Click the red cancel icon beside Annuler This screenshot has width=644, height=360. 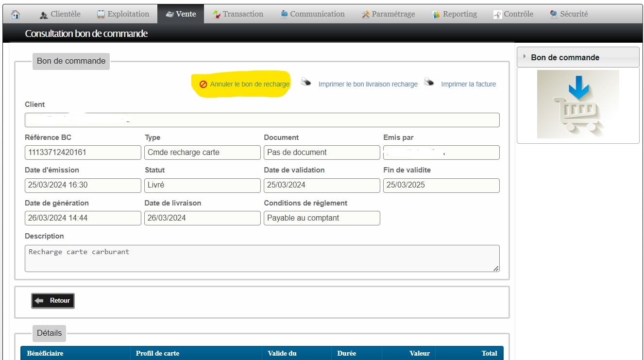click(x=203, y=85)
